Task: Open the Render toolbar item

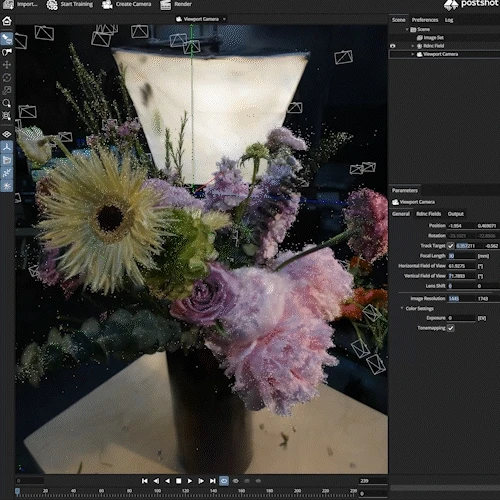Action: click(x=176, y=4)
